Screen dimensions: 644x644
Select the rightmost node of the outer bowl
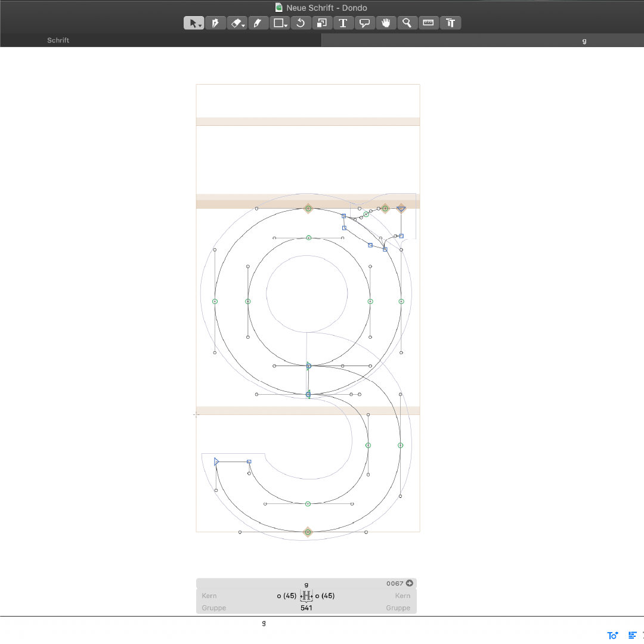click(x=401, y=302)
